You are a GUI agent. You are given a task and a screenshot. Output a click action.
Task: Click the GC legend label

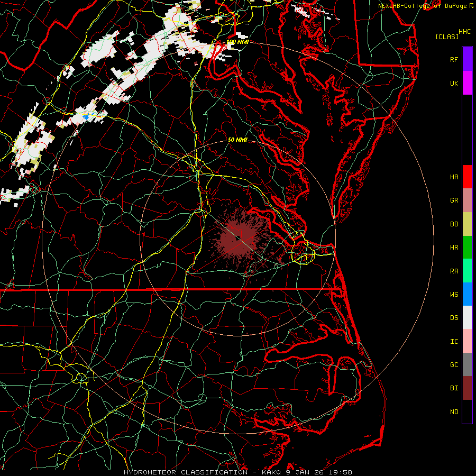point(454,365)
